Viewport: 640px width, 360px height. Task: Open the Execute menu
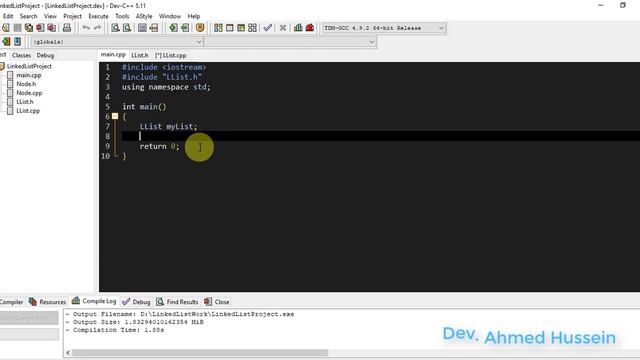(x=98, y=16)
